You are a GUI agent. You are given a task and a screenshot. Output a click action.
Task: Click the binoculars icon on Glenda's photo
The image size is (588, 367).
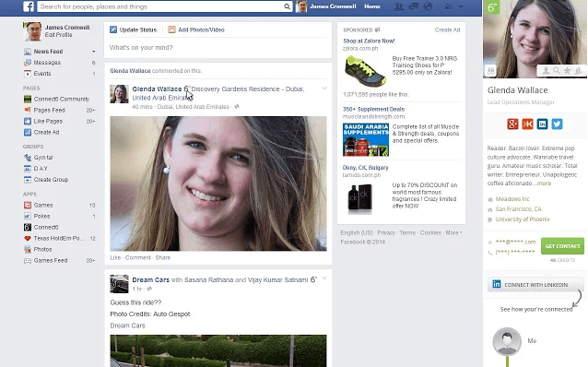tap(490, 70)
